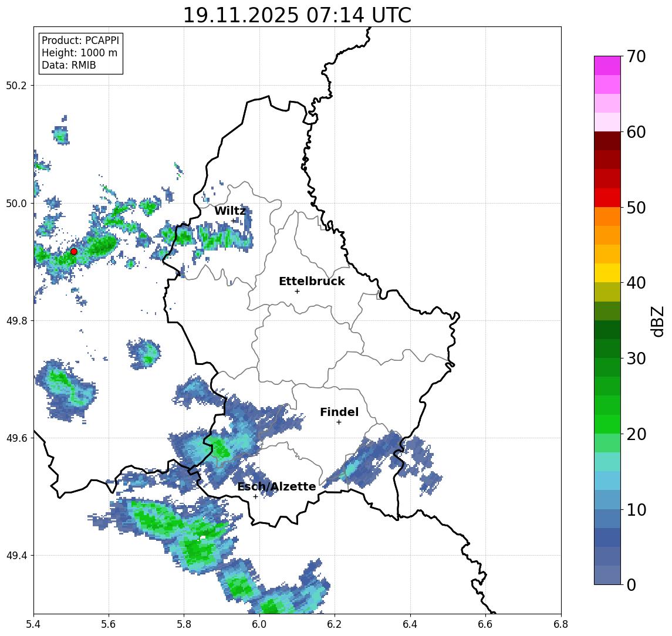Viewport: 672px width, 636px height.
Task: Pick the dark maroon band below 60
Action: point(607,141)
